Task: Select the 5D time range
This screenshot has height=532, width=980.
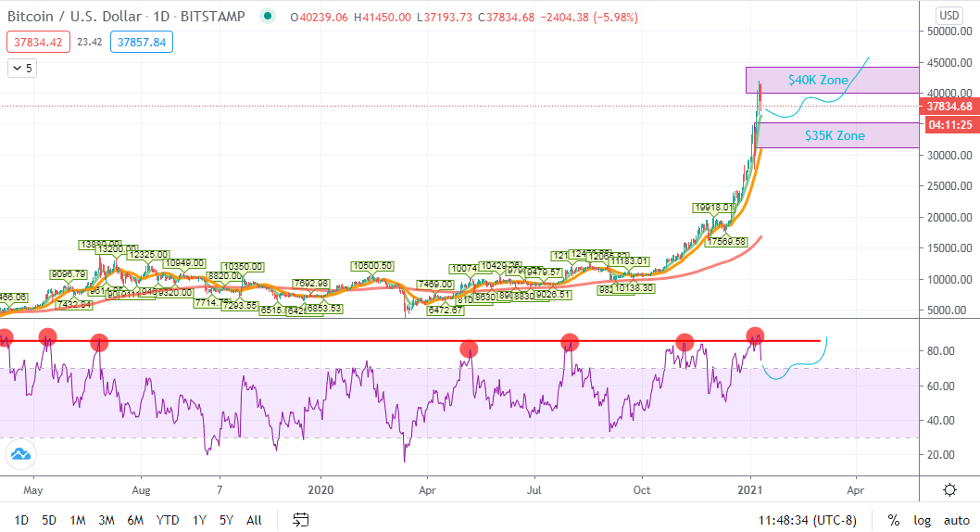Action: [49, 520]
